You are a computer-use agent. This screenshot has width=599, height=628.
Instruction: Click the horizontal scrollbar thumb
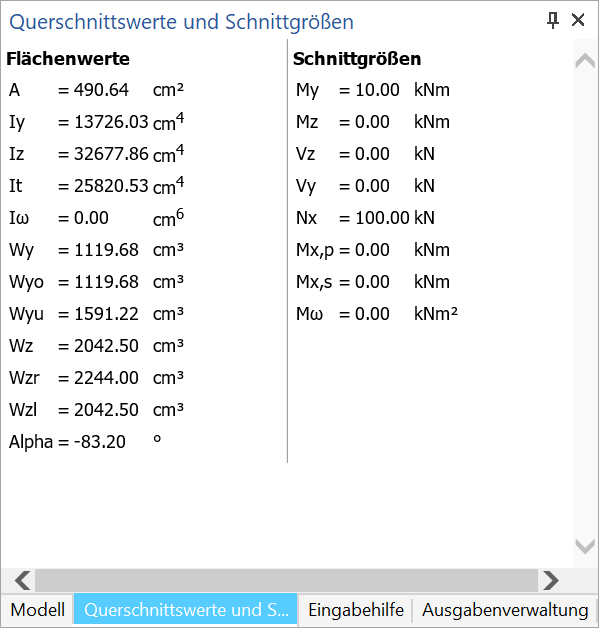[x=286, y=580]
